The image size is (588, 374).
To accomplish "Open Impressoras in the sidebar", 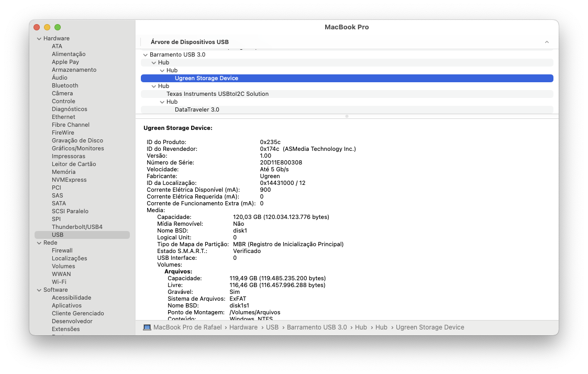I will pos(68,157).
